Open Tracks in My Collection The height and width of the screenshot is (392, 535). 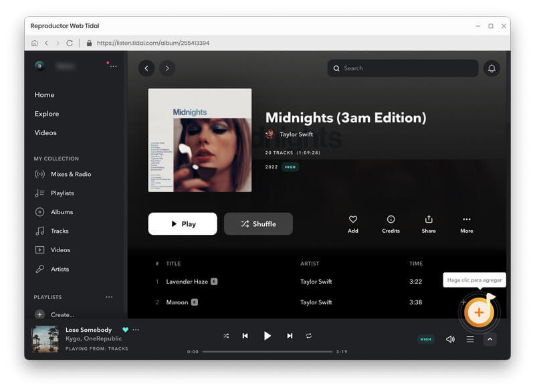pyautogui.click(x=51, y=231)
